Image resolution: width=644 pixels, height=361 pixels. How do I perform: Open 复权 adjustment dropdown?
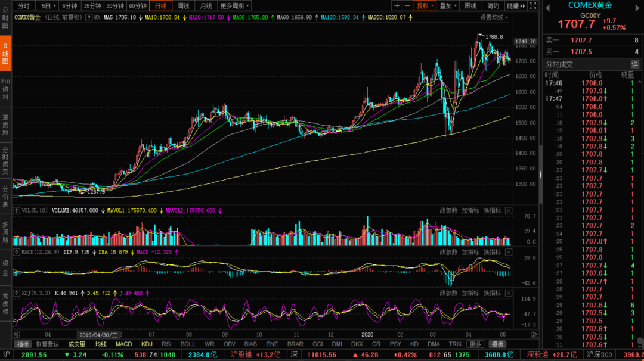tap(425, 6)
